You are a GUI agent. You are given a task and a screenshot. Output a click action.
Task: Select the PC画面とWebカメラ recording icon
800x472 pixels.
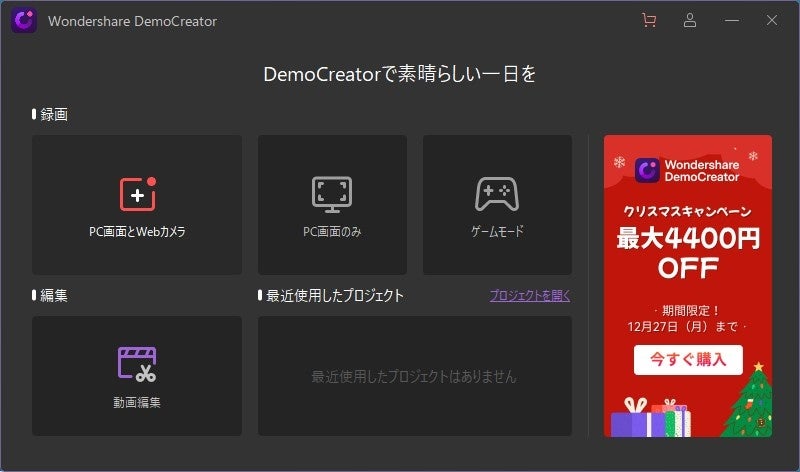[x=138, y=194]
